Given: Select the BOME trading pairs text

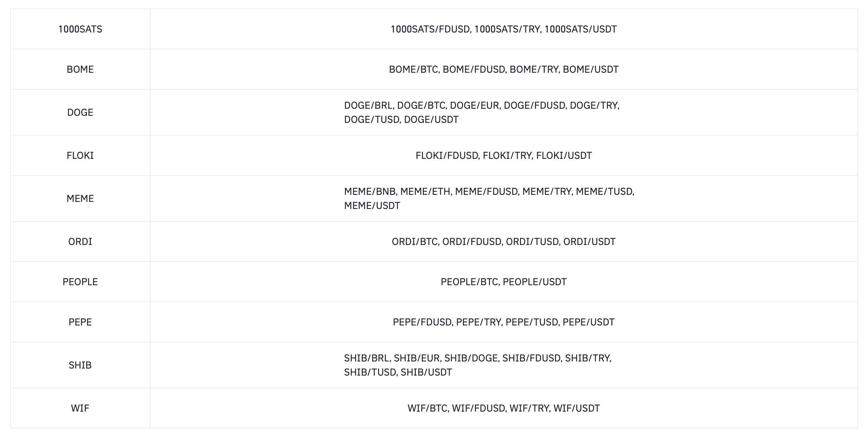Looking at the screenshot, I should 503,69.
